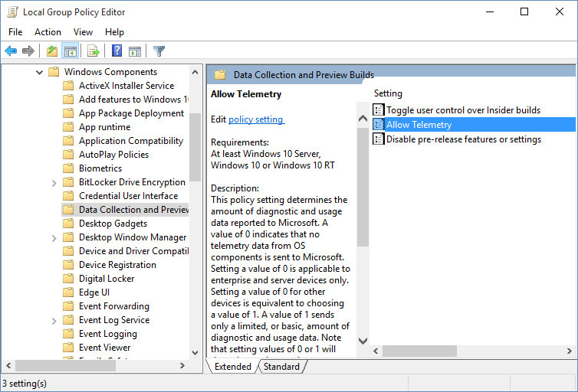578x392 pixels.
Task: Select Desktop Gadgets in tree
Action: pos(113,224)
